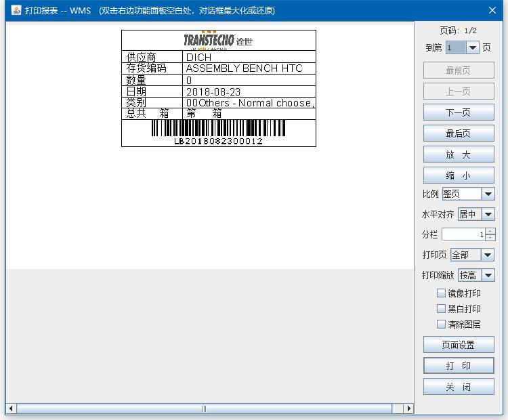Click the 00Others - Normal choose text
The image size is (508, 420).
250,103
